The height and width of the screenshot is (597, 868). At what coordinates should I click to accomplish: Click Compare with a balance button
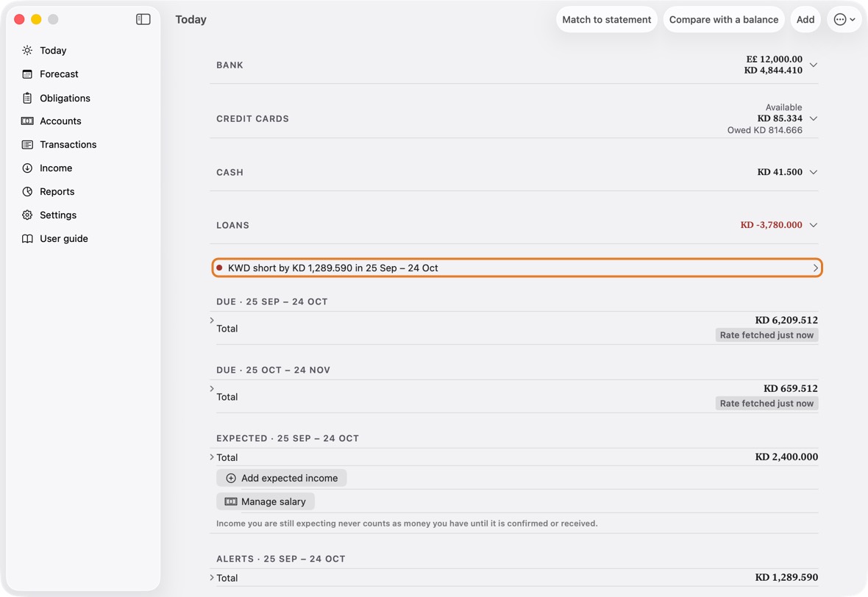724,19
